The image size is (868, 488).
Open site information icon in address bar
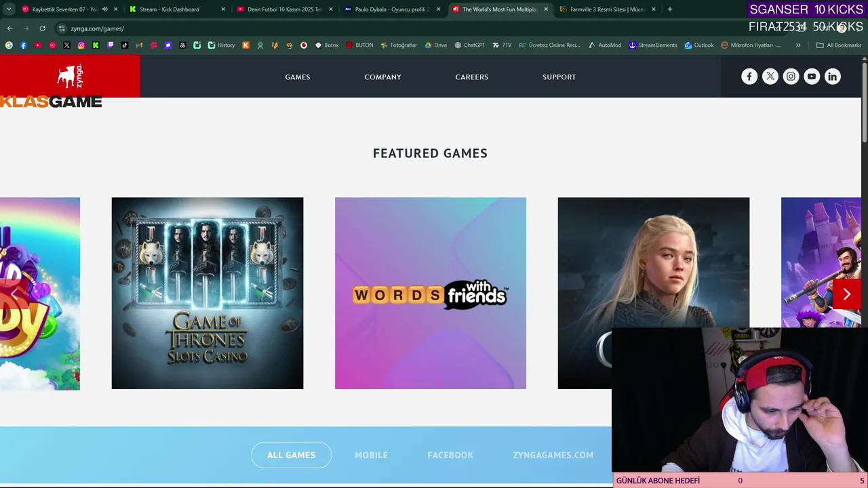coord(62,28)
